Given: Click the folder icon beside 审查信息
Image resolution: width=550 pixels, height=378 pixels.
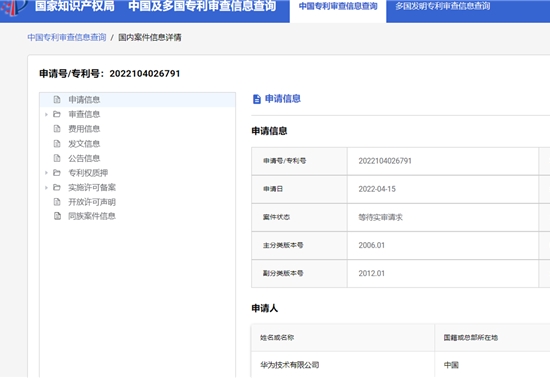Looking at the screenshot, I should [57, 114].
